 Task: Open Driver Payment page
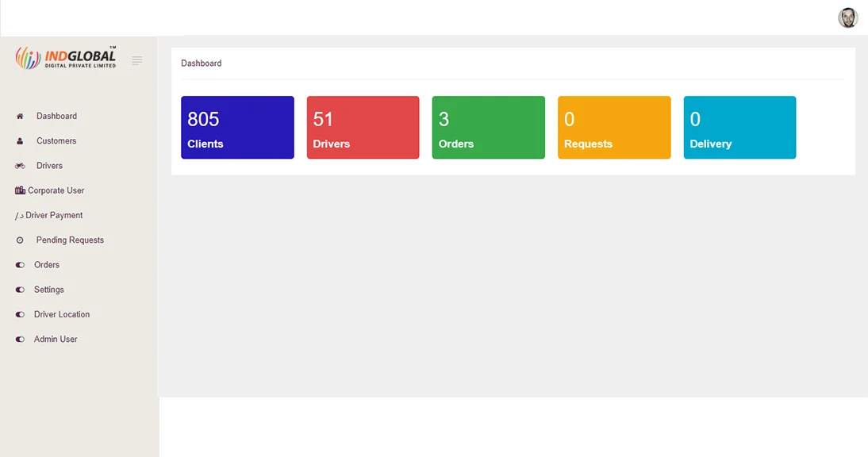[54, 215]
